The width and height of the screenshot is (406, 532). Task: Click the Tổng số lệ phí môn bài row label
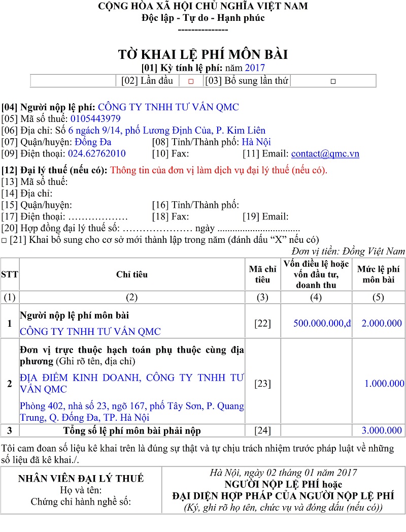[x=132, y=430]
